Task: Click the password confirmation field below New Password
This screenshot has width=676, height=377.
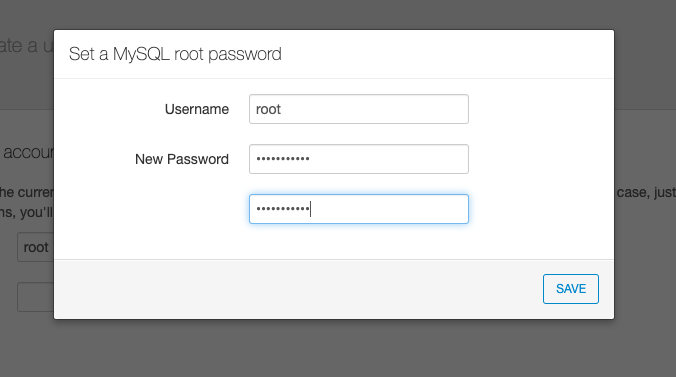Action: click(x=359, y=209)
